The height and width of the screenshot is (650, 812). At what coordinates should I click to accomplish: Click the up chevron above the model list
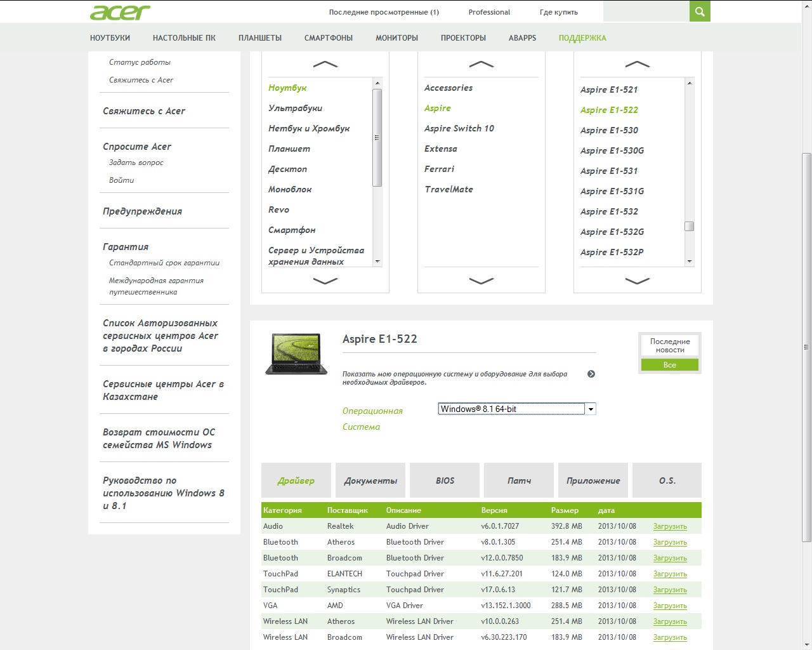[638, 64]
